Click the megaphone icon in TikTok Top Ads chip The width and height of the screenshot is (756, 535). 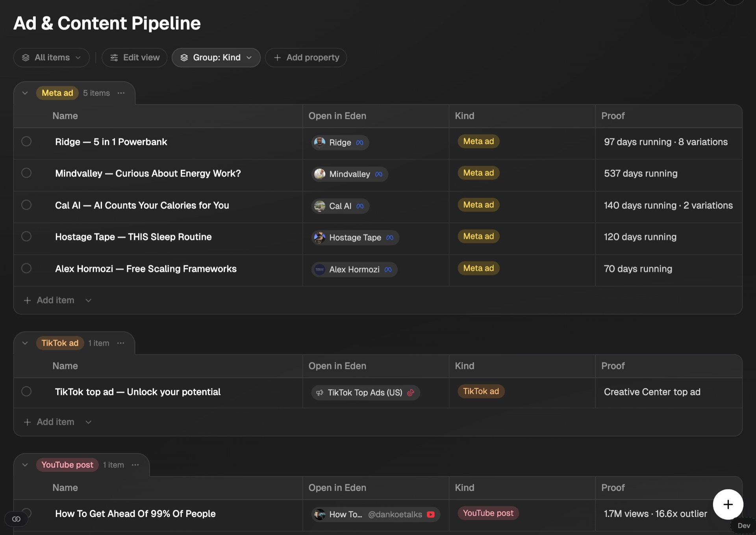click(x=320, y=392)
